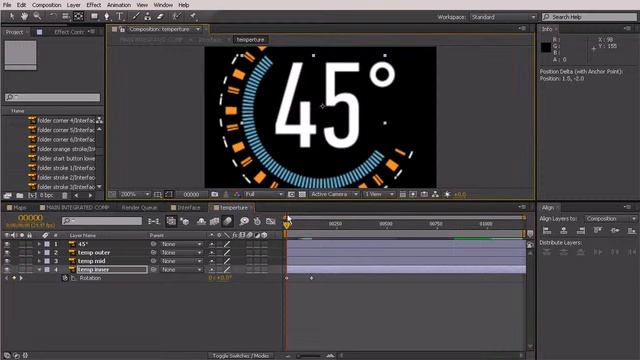The height and width of the screenshot is (360, 640).
Task: Click the temperture breadcrumb in viewer
Action: (250, 40)
